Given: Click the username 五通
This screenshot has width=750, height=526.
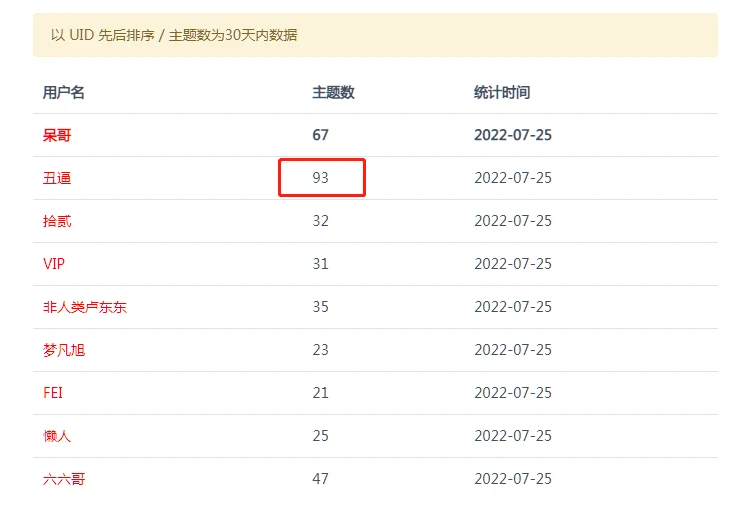Looking at the screenshot, I should 57,178.
